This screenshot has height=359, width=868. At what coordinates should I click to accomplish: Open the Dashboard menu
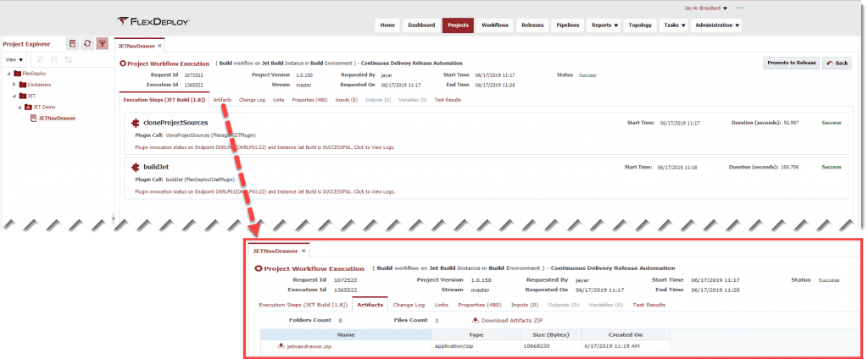(x=421, y=25)
